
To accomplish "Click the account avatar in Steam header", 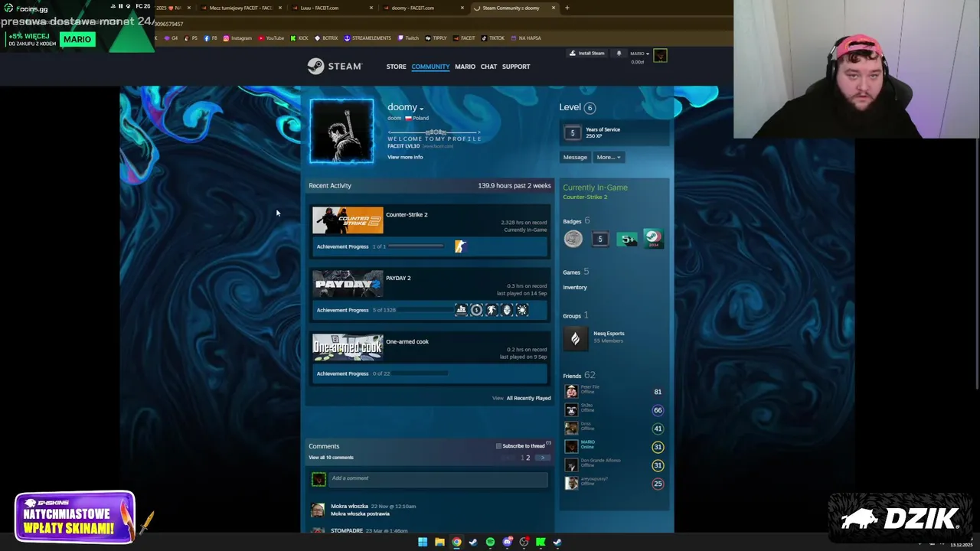I will click(660, 55).
